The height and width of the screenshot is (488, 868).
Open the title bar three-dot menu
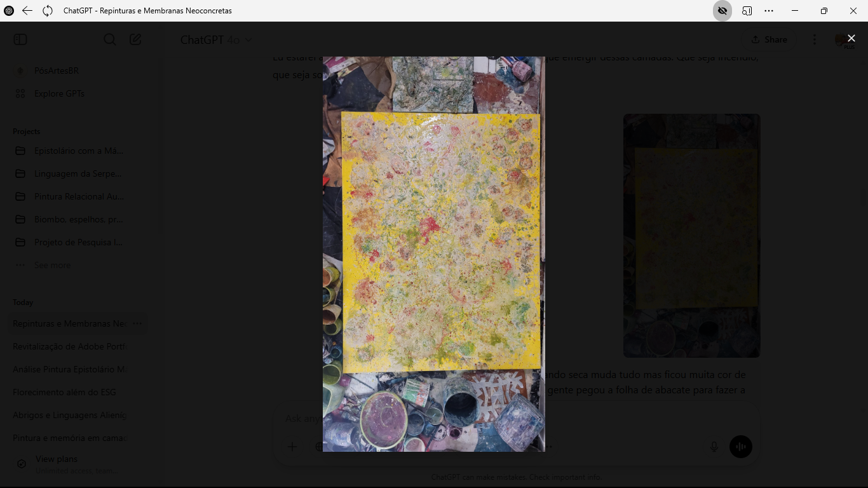tap(769, 11)
